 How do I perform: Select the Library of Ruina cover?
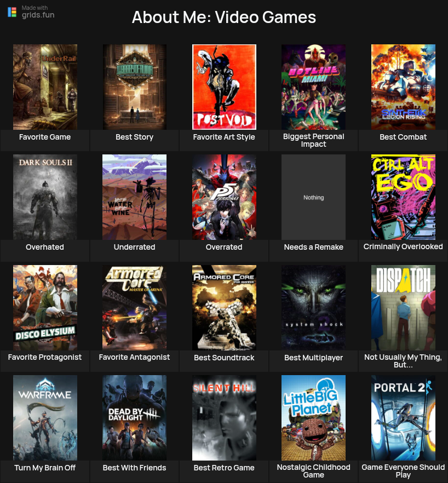pyautogui.click(x=135, y=87)
